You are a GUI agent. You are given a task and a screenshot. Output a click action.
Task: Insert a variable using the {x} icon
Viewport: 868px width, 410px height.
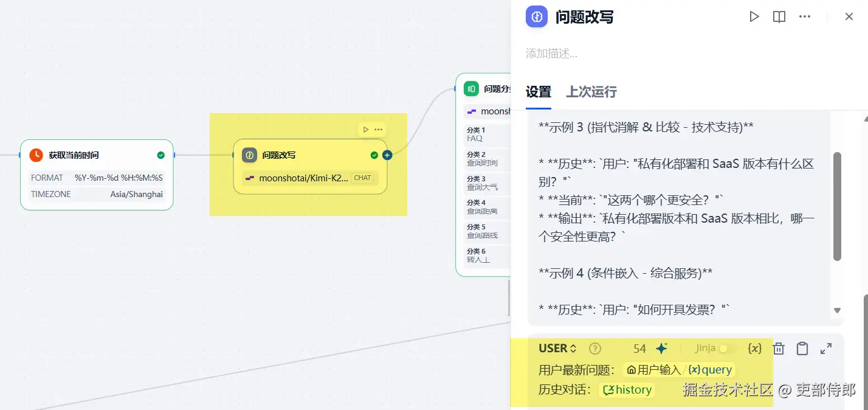[x=754, y=348]
